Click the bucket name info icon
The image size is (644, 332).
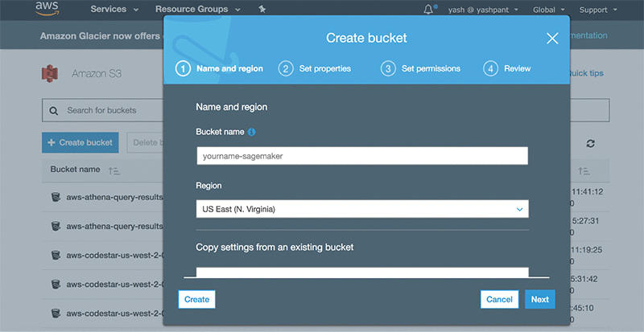tap(252, 132)
